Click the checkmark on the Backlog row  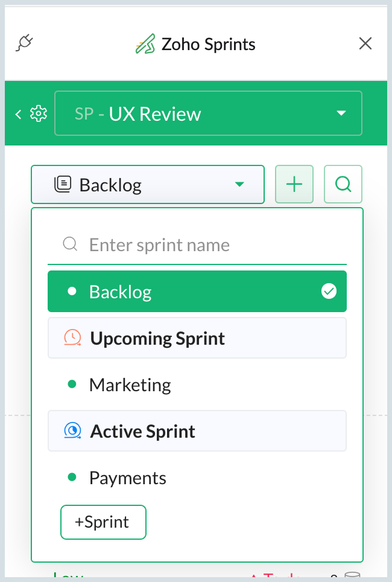pyautogui.click(x=329, y=292)
